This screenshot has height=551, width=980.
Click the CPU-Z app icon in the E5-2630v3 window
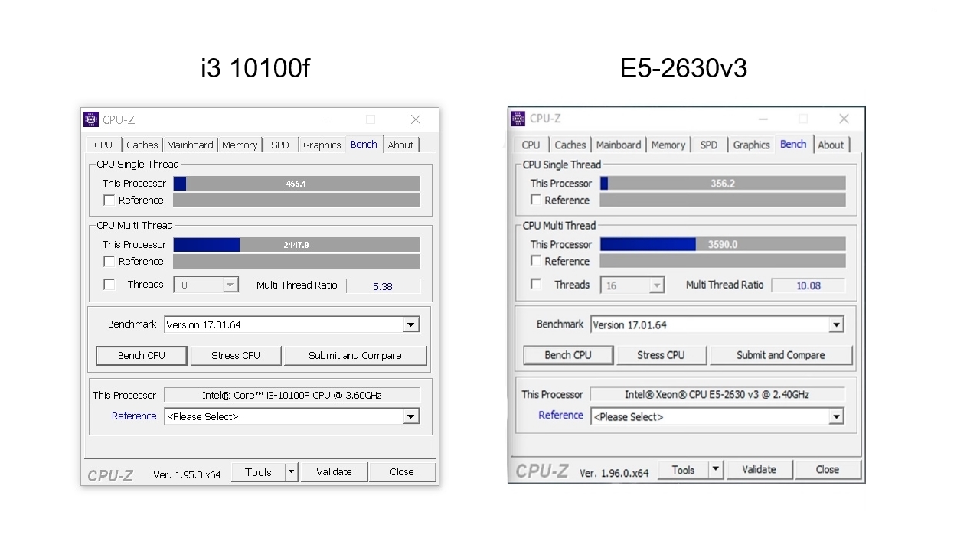pos(518,119)
